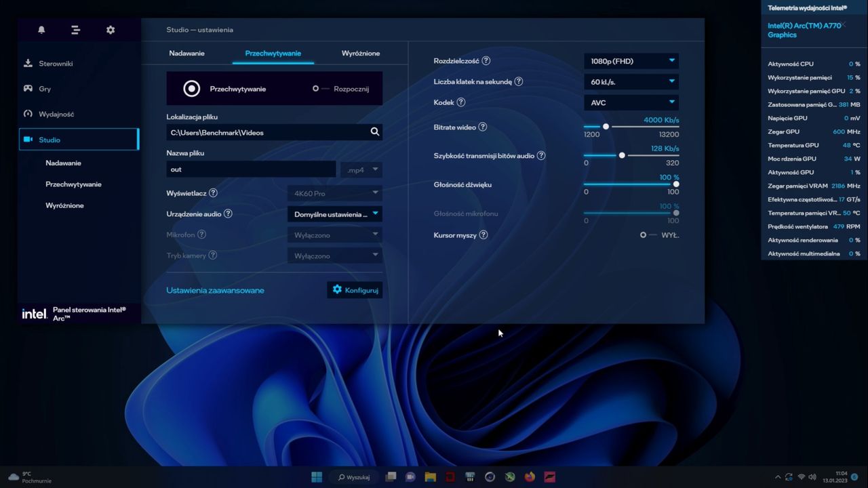Open the Mikrofon Wyłączono dropdown
Viewport: 868px width, 488px height.
[x=335, y=235]
